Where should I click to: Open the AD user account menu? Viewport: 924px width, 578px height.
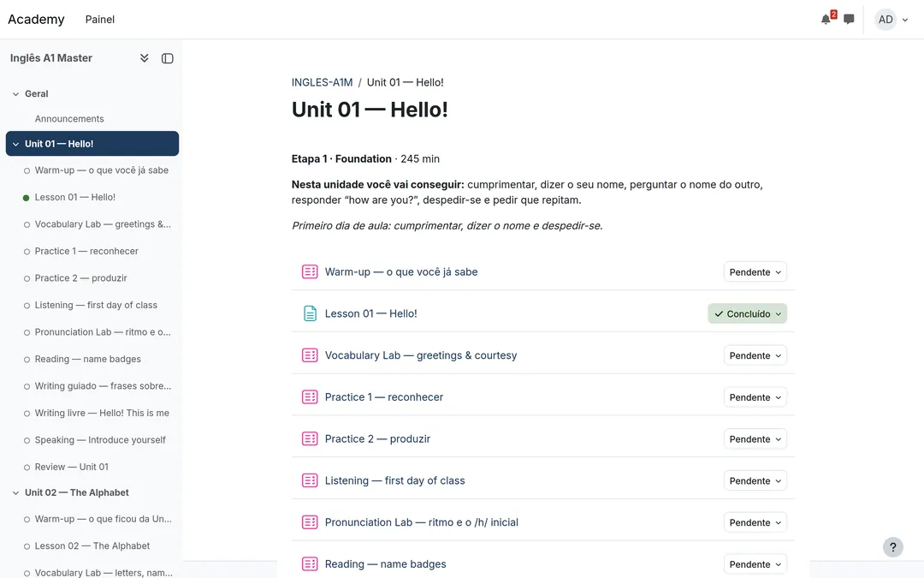[891, 20]
